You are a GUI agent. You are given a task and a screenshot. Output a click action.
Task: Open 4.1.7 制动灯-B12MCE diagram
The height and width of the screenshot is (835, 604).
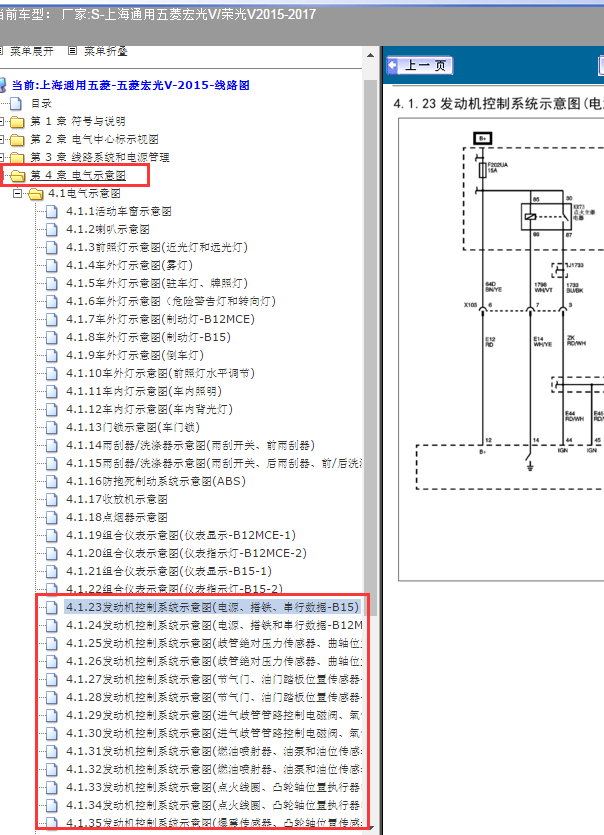160,320
